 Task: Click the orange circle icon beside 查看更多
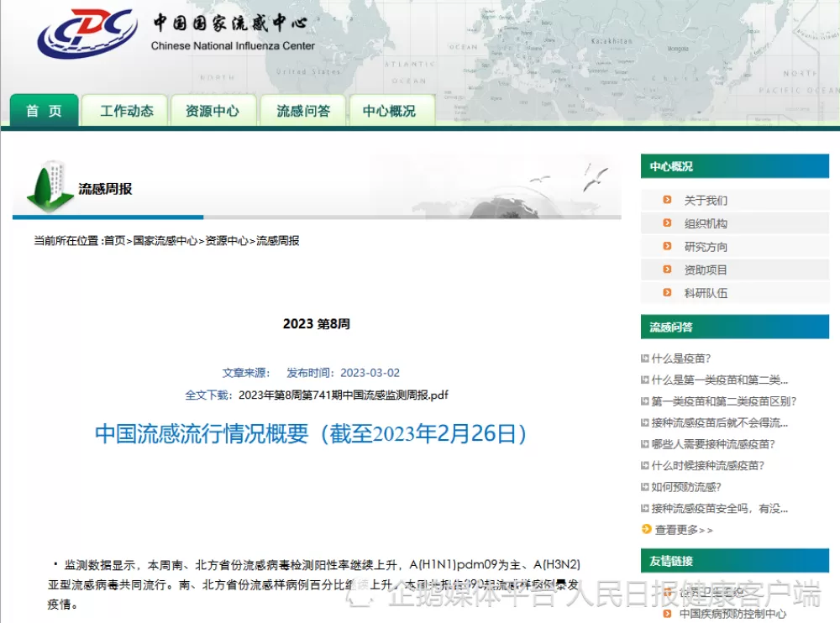pos(646,529)
